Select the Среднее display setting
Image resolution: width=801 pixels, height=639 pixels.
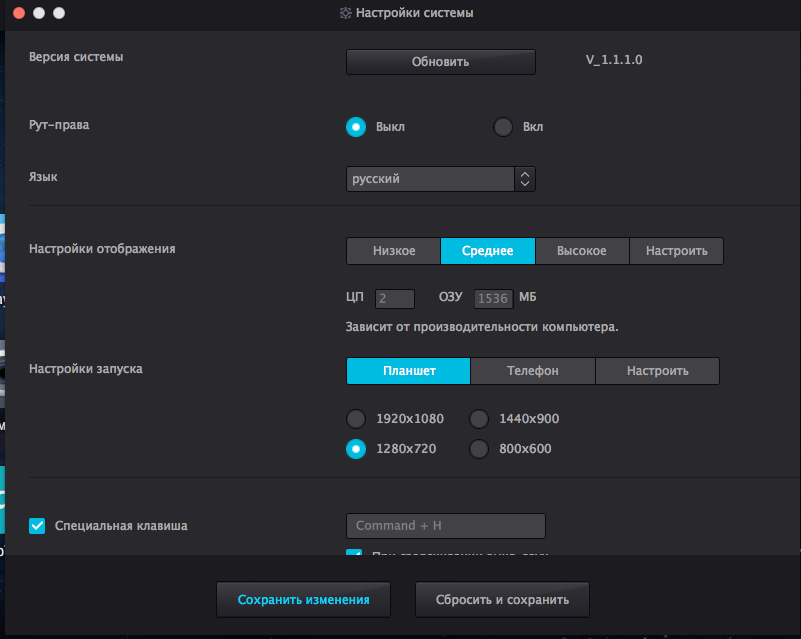coord(487,251)
